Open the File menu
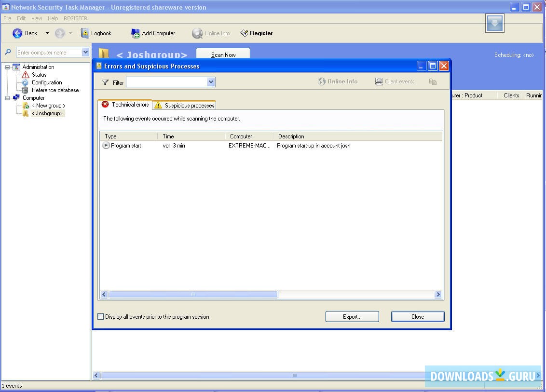This screenshot has height=392, width=546. [x=7, y=18]
